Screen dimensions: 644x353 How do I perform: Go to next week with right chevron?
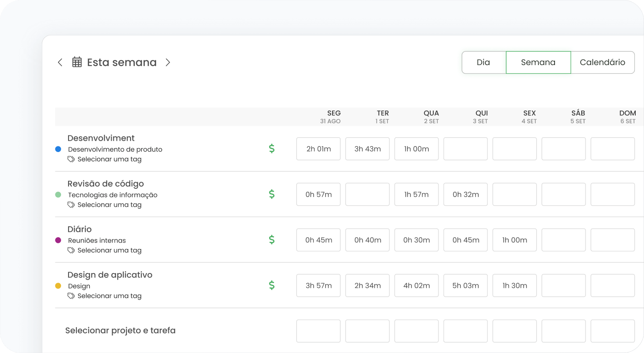168,62
